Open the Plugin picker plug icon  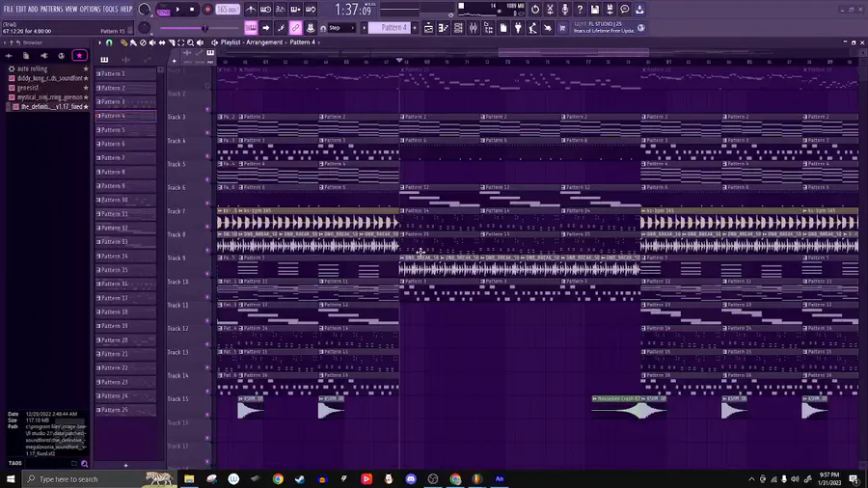pyautogui.click(x=518, y=28)
